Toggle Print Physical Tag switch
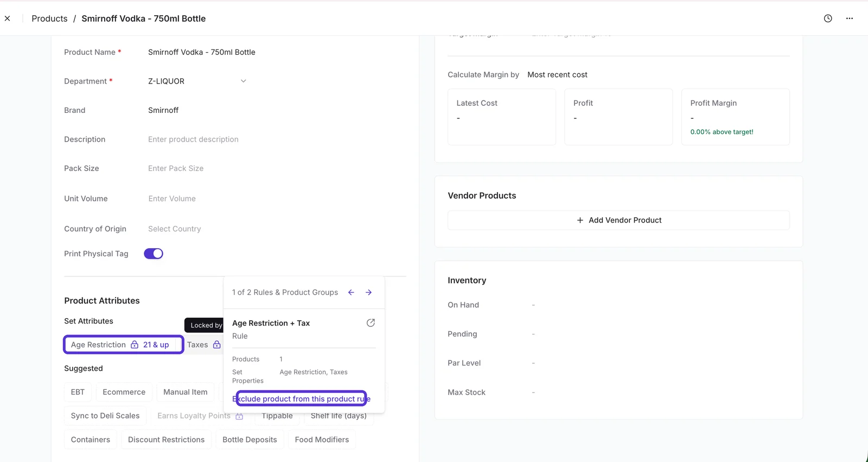 [x=154, y=254]
